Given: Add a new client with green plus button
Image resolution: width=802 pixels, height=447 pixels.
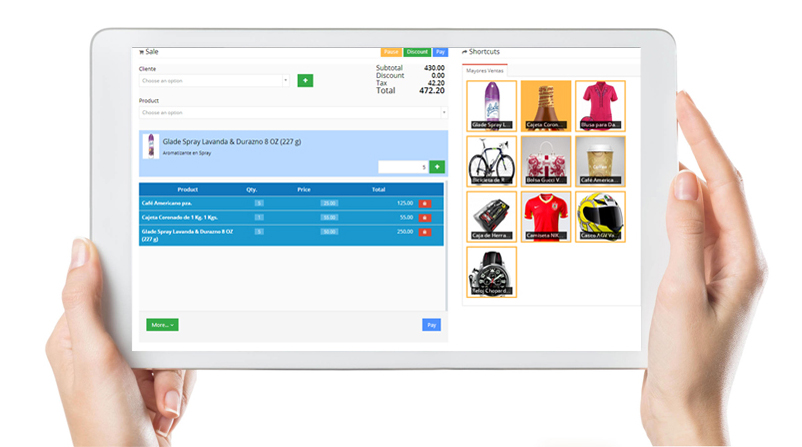Looking at the screenshot, I should click(x=305, y=80).
